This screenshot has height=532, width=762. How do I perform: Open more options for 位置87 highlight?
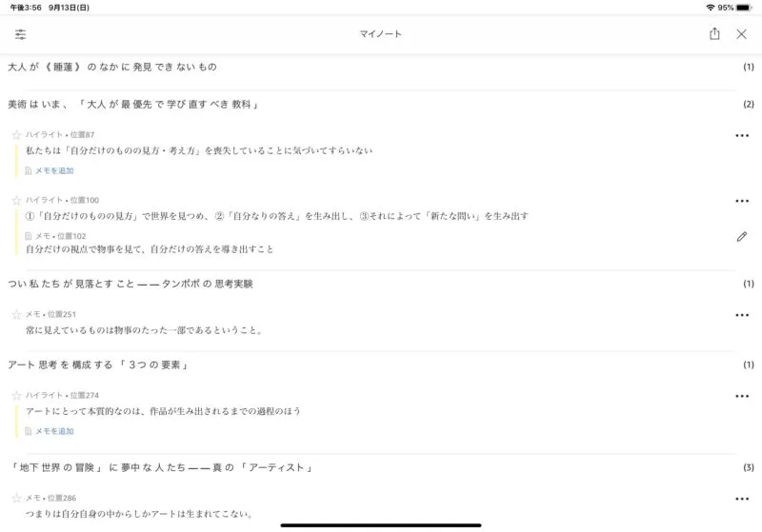pyautogui.click(x=742, y=135)
